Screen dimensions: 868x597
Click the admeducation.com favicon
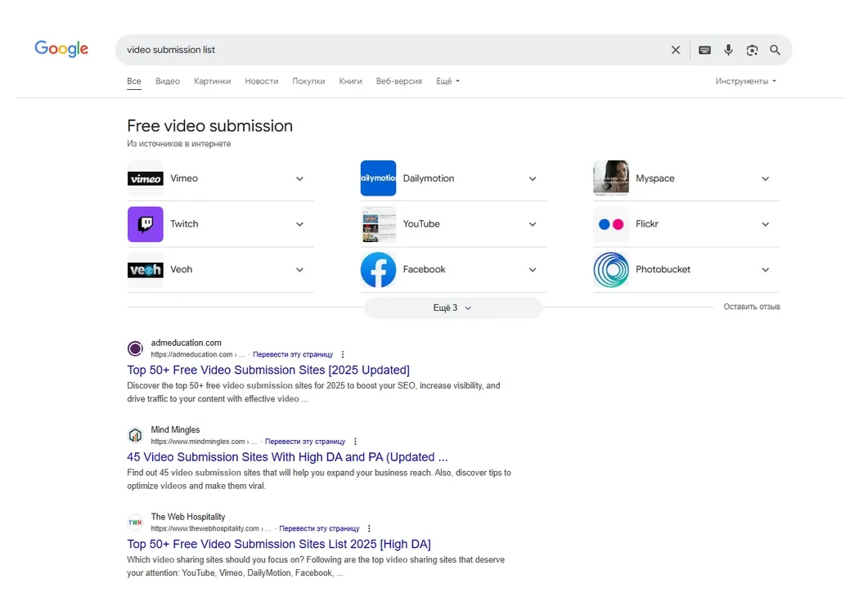pyautogui.click(x=135, y=348)
